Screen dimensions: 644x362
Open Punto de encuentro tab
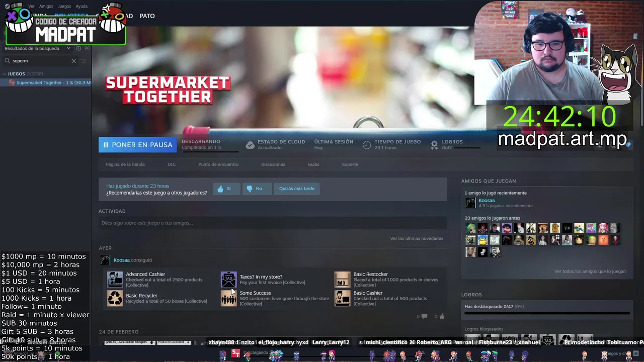tap(218, 164)
